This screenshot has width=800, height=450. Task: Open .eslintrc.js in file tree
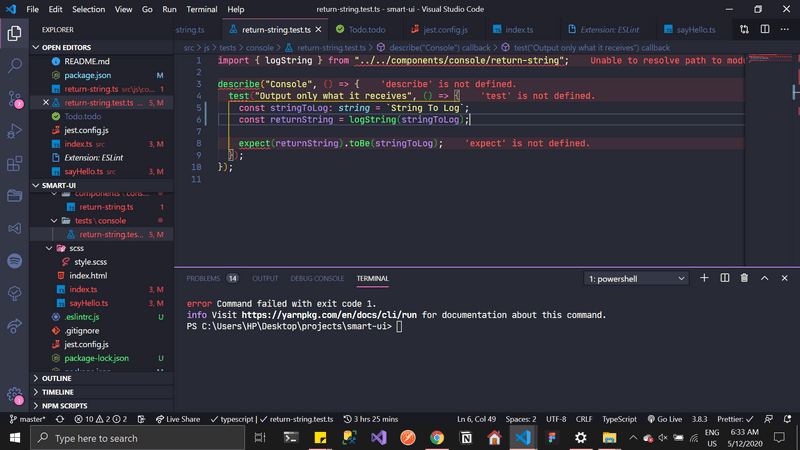tap(82, 317)
